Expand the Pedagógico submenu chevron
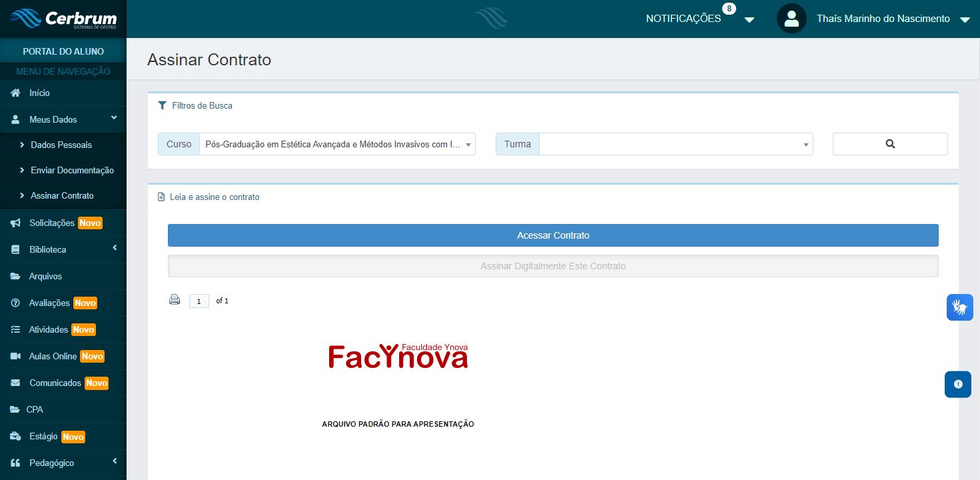980x480 pixels. (x=115, y=461)
